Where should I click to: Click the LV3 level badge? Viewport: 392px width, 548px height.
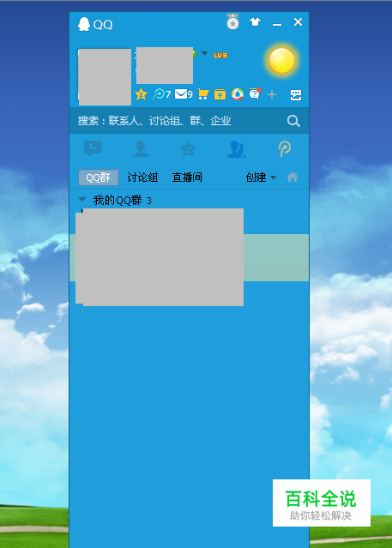coord(220,55)
